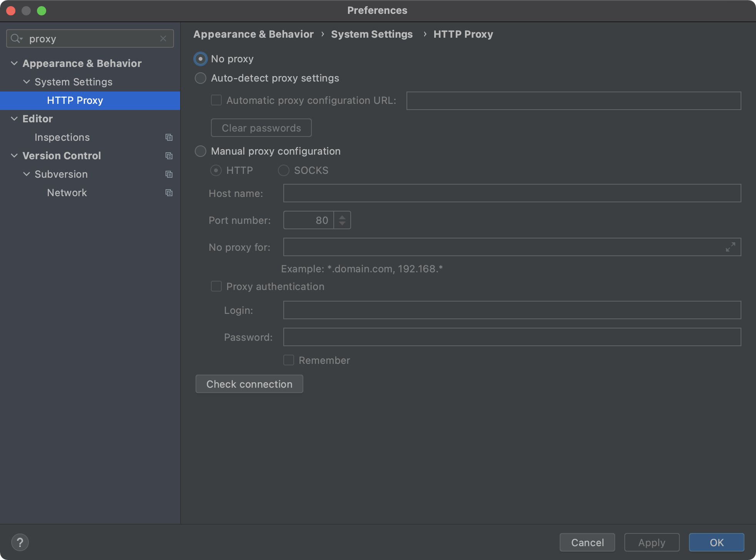Open Network settings under Subversion
756x560 pixels.
(x=67, y=193)
